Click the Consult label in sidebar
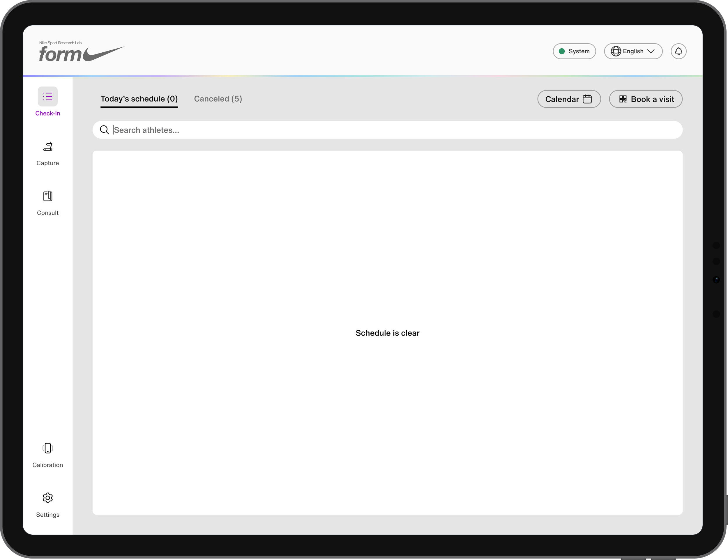The height and width of the screenshot is (560, 728). pos(48,212)
